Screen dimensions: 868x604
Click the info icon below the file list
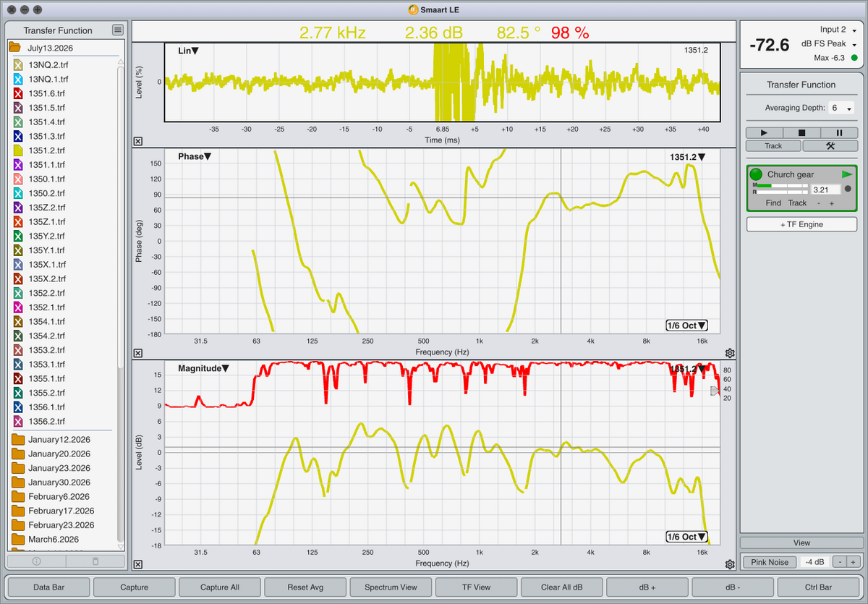pos(36,561)
